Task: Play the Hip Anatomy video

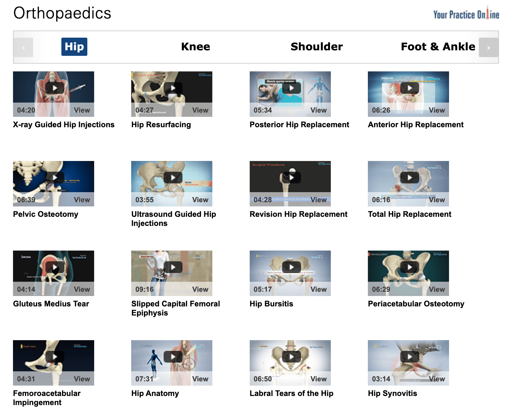Action: point(173,357)
